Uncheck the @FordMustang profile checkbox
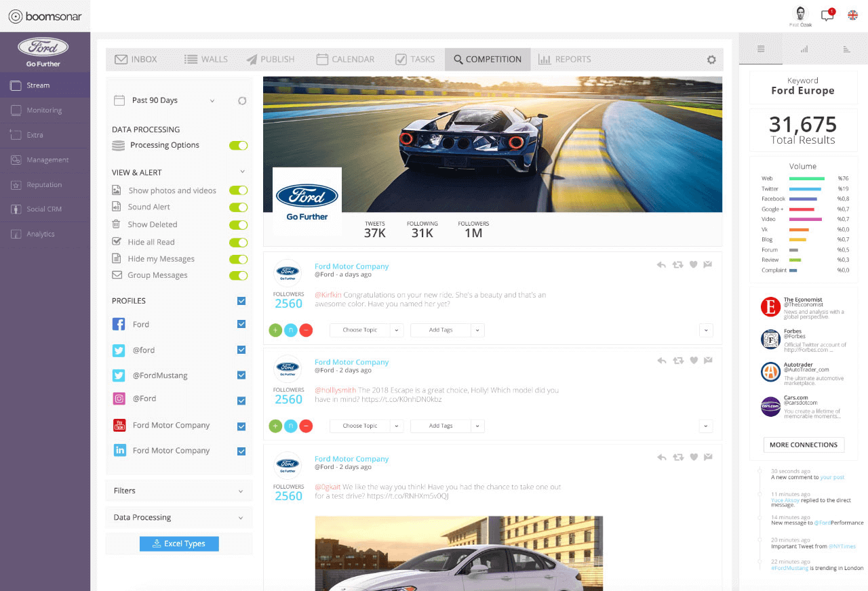Screen dimensions: 868x591 coord(241,375)
